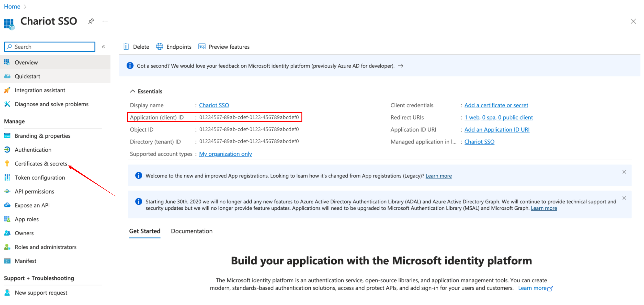The width and height of the screenshot is (644, 305).
Task: Open Diagnose and solve problems
Action: 52,104
